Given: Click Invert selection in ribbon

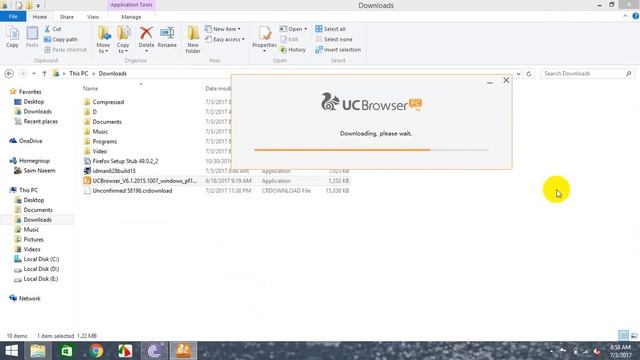Looking at the screenshot, I should (338, 50).
